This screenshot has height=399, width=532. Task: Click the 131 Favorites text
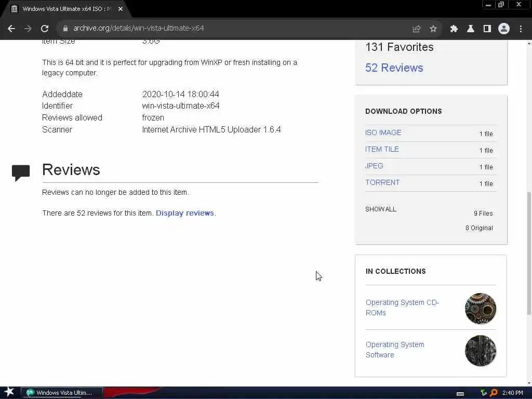click(400, 47)
